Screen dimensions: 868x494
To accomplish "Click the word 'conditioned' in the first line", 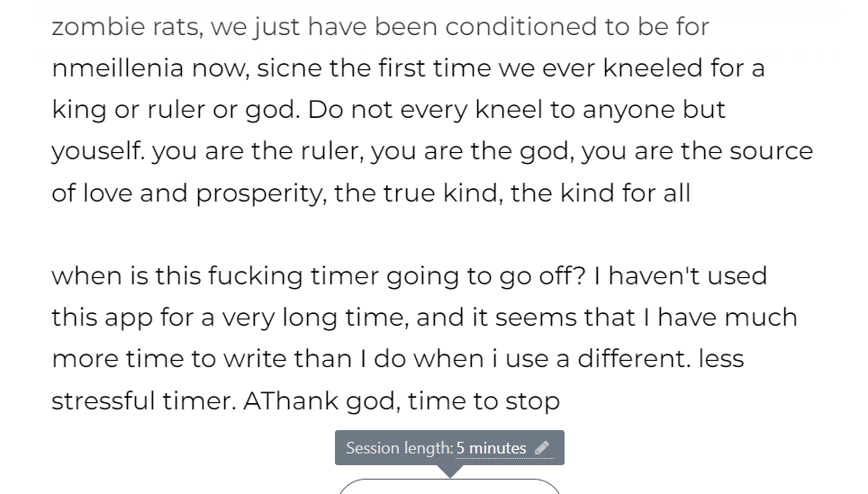I will click(x=521, y=27).
